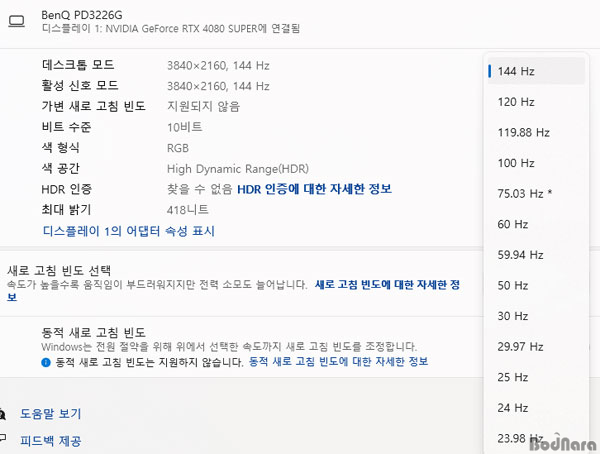Click the blue info icon by the dynamic refresh notice

click(x=46, y=362)
